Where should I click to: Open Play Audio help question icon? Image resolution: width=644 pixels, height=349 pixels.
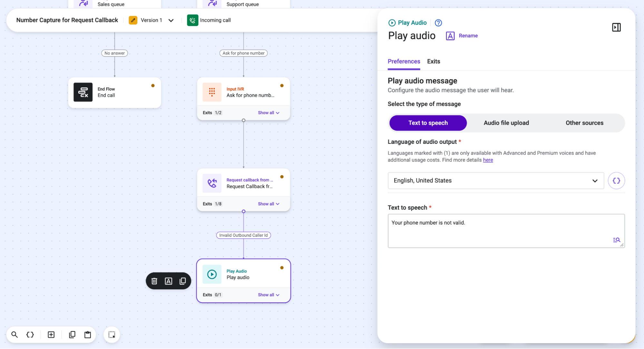click(438, 23)
